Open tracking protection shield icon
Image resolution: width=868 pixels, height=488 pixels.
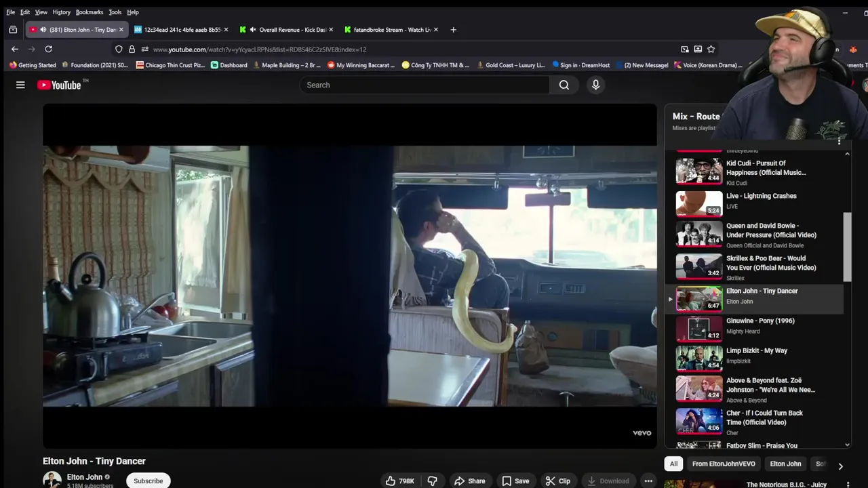(119, 49)
